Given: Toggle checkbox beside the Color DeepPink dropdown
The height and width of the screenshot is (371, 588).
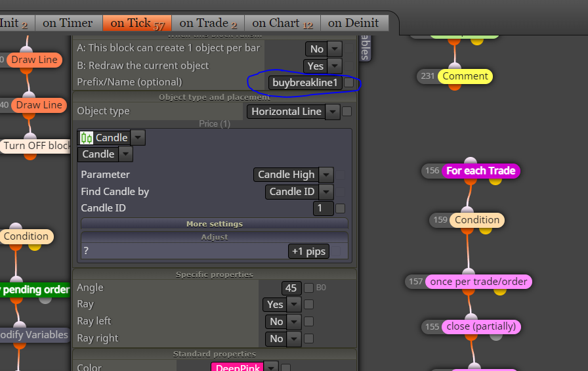Looking at the screenshot, I should (x=285, y=368).
